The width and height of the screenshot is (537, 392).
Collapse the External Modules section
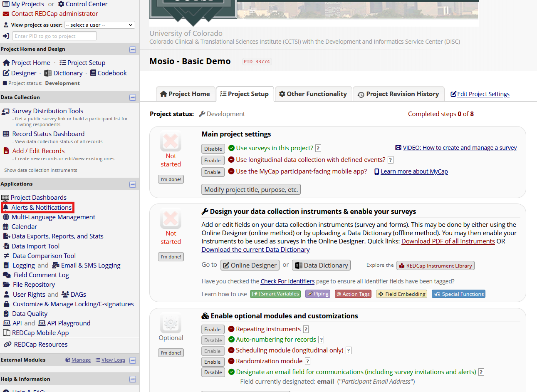click(x=133, y=360)
